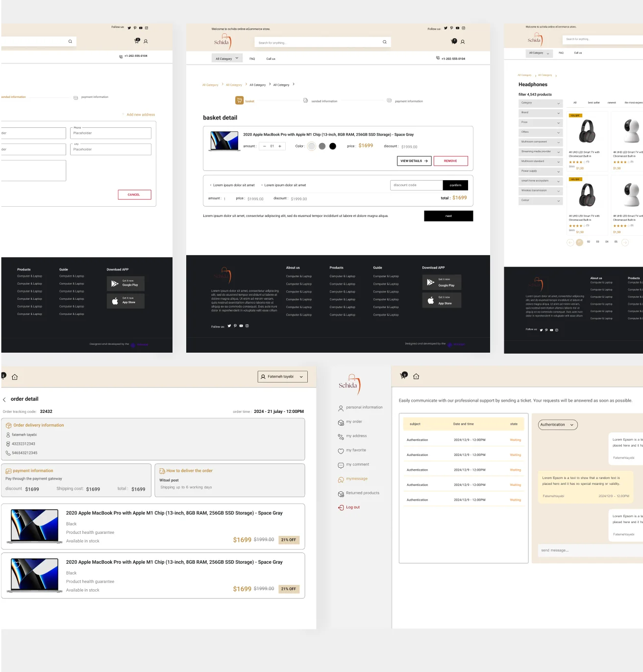Select best seller sort tab on Headphones page
The image size is (643, 672).
pyautogui.click(x=594, y=103)
